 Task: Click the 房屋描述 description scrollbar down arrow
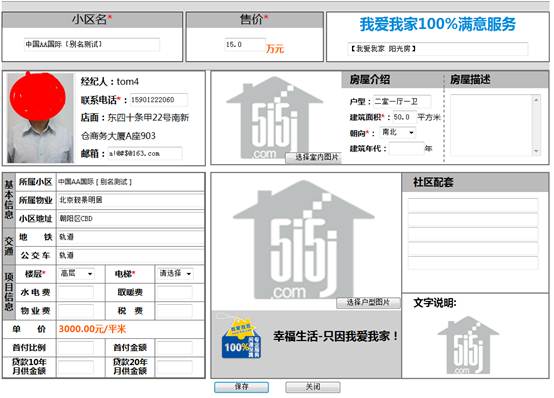tap(536, 151)
